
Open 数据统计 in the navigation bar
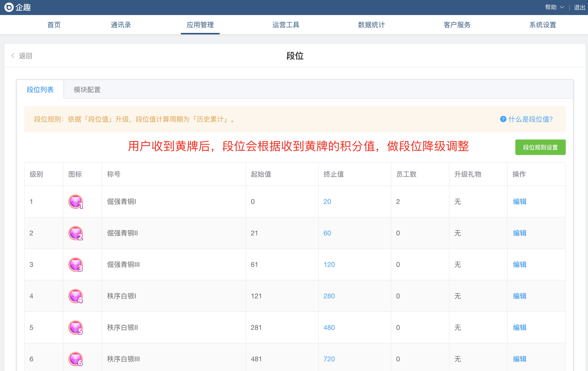click(371, 25)
